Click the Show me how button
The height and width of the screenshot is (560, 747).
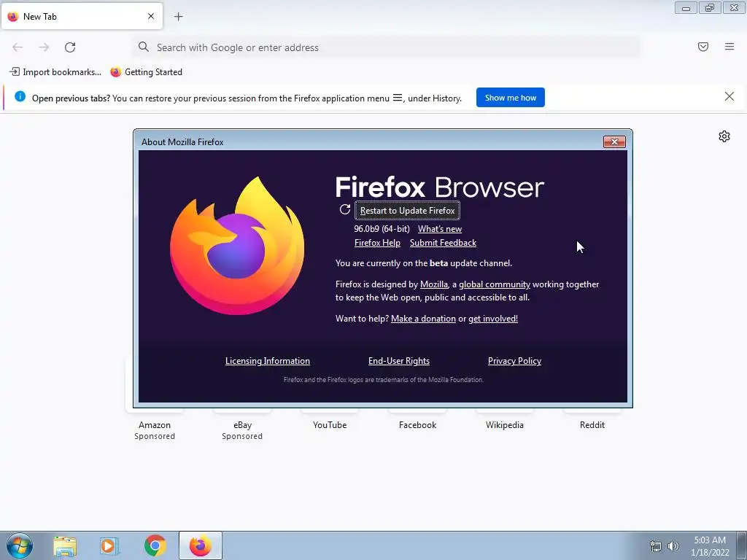(510, 98)
